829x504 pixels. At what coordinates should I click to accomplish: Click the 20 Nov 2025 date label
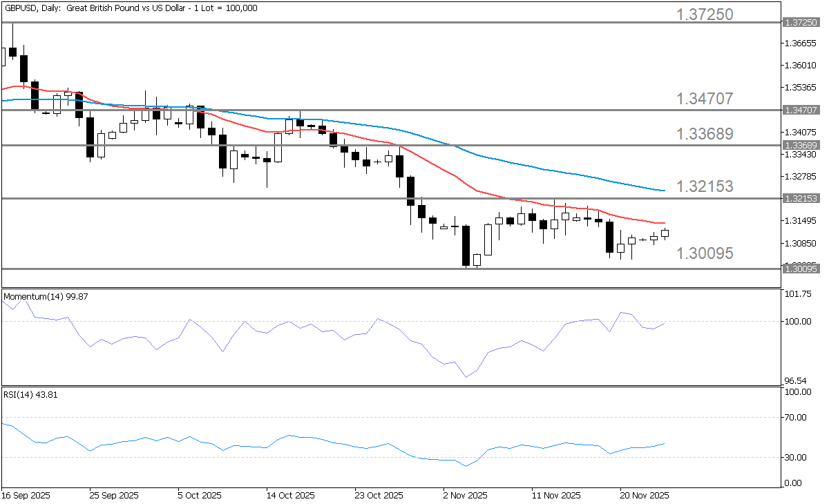coord(645,495)
